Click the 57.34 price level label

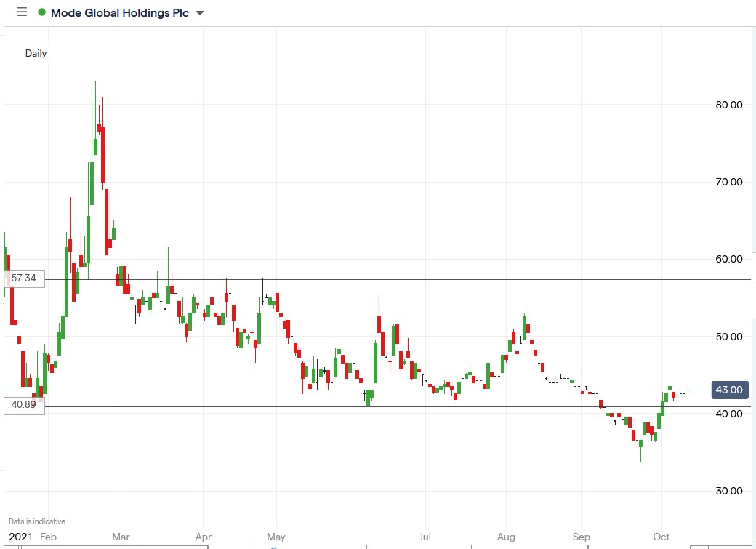coord(23,277)
